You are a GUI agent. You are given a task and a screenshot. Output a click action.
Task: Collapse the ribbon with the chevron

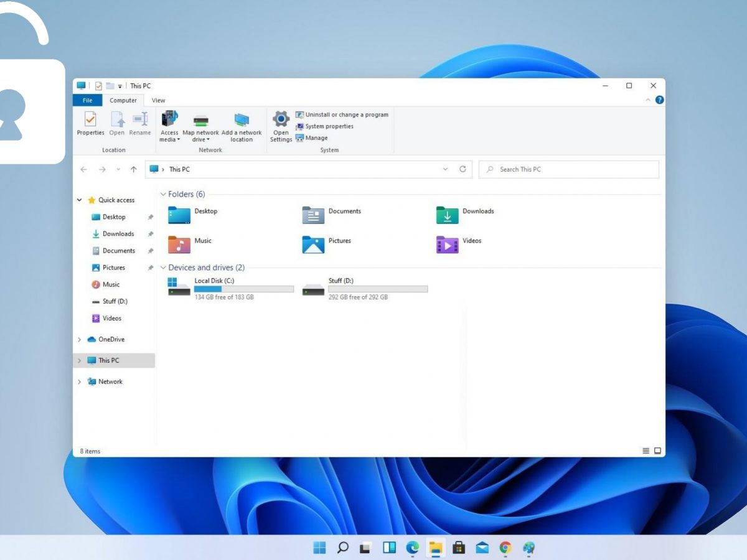648,100
